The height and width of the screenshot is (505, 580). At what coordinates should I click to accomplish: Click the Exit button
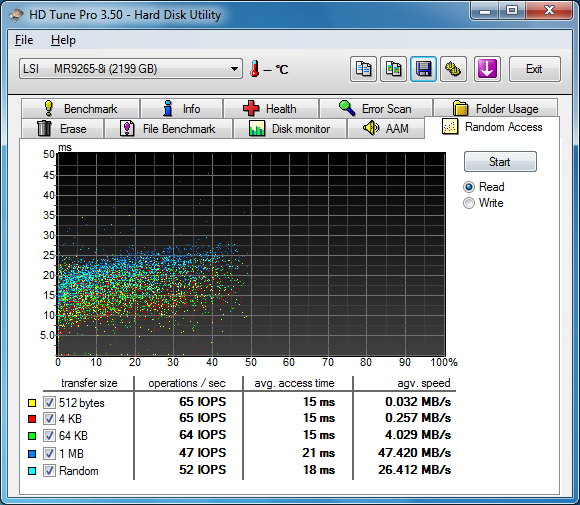pos(535,69)
